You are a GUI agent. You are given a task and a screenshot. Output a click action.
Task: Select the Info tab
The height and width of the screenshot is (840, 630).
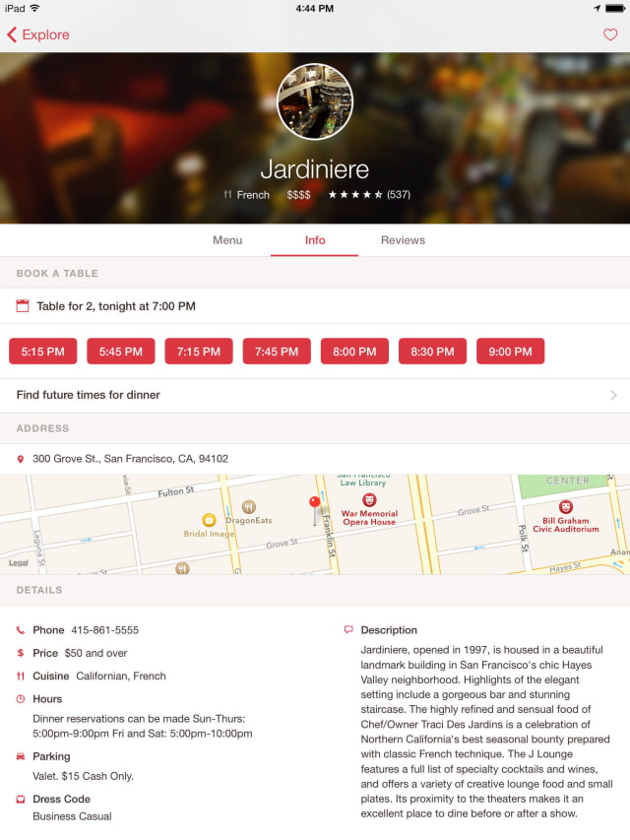(315, 240)
